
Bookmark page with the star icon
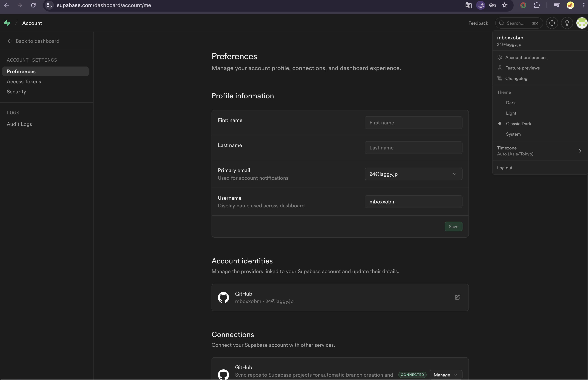point(505,5)
